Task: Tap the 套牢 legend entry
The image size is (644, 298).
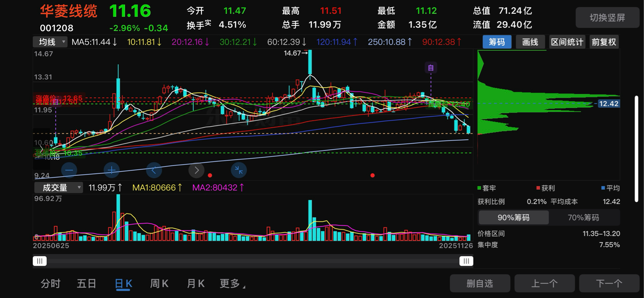Action: point(487,188)
